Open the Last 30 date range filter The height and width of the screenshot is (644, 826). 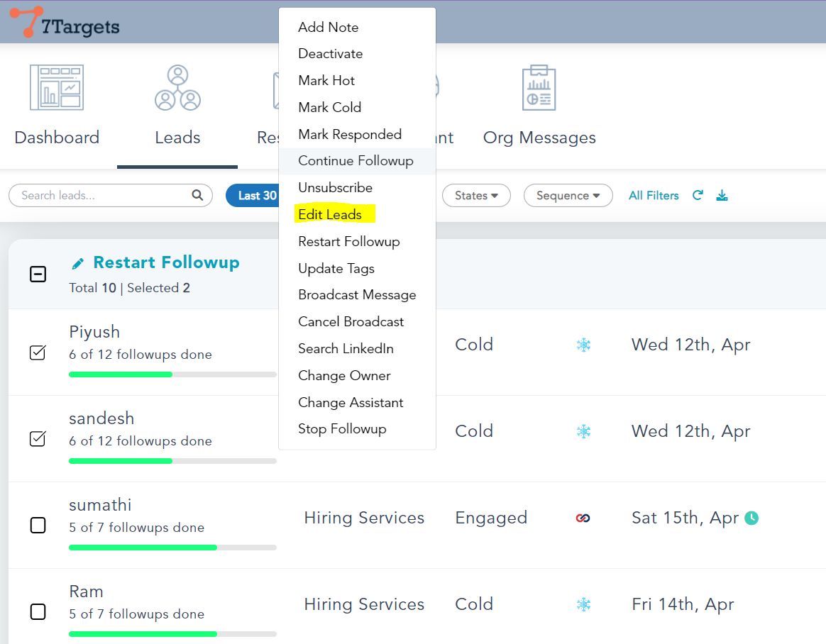point(253,196)
